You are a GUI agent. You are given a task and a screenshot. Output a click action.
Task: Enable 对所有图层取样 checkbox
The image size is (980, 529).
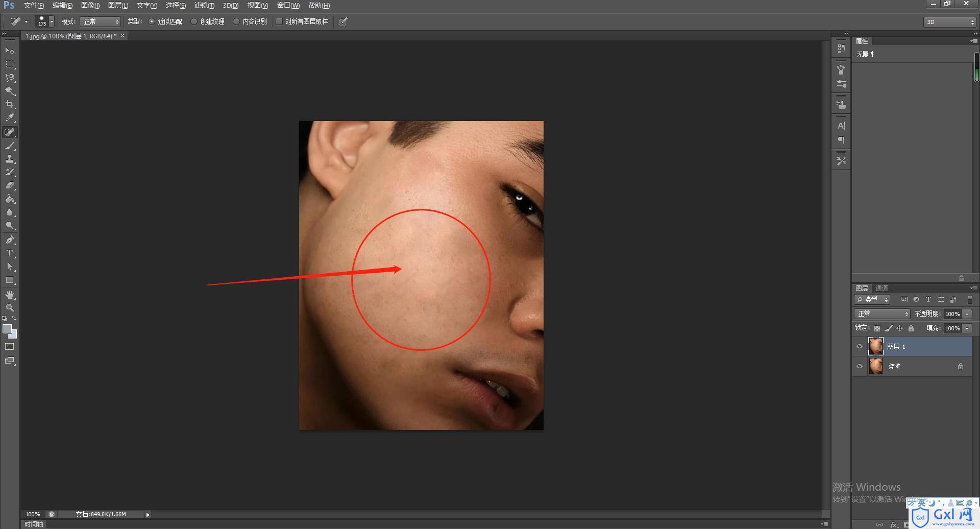tap(279, 21)
